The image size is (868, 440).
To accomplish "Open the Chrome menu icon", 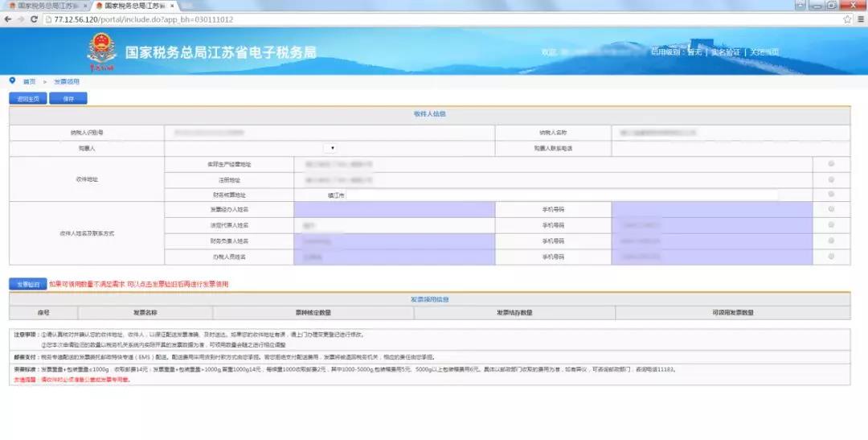I will pos(859,19).
